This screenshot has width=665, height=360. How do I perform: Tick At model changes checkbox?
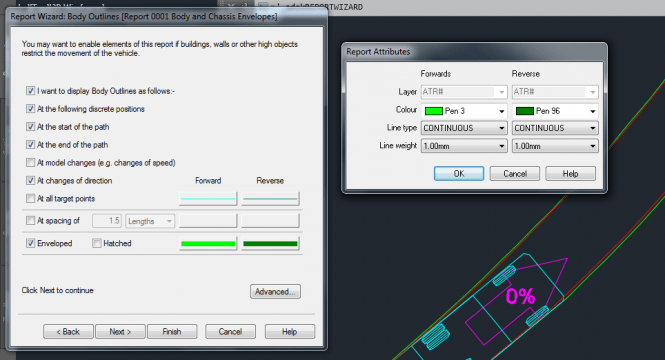(31, 163)
